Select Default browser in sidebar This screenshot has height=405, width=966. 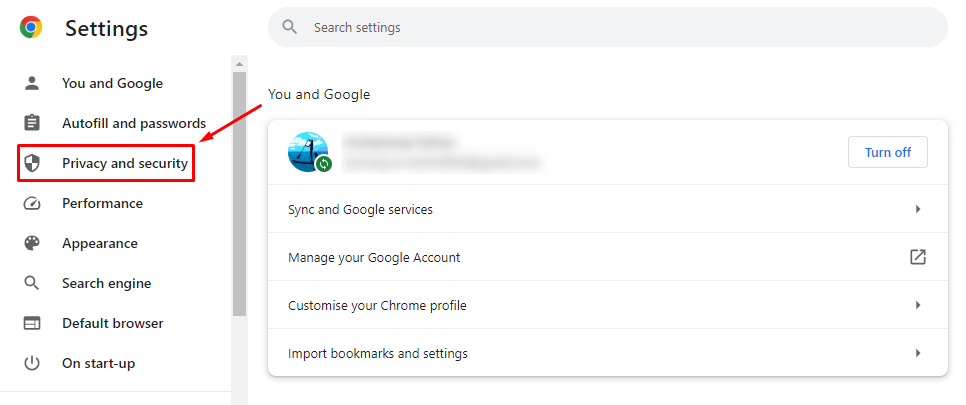113,324
